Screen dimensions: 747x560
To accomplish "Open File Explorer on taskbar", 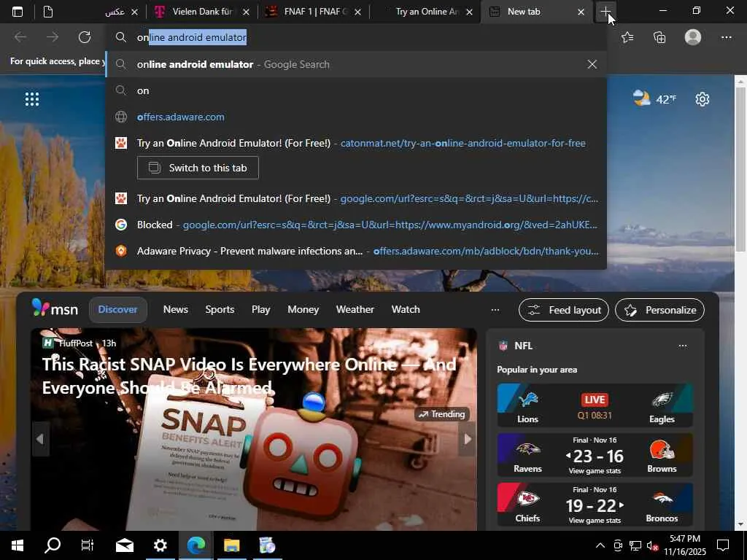I will pyautogui.click(x=231, y=545).
